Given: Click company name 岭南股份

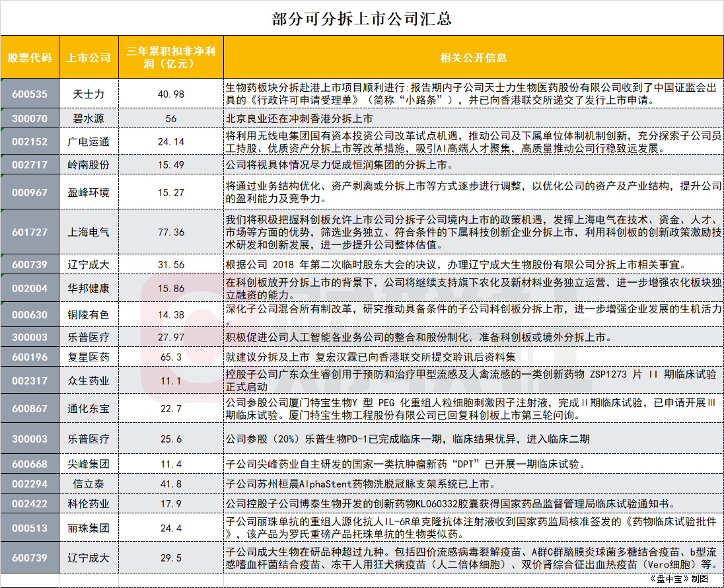Looking at the screenshot, I should click(x=89, y=165).
